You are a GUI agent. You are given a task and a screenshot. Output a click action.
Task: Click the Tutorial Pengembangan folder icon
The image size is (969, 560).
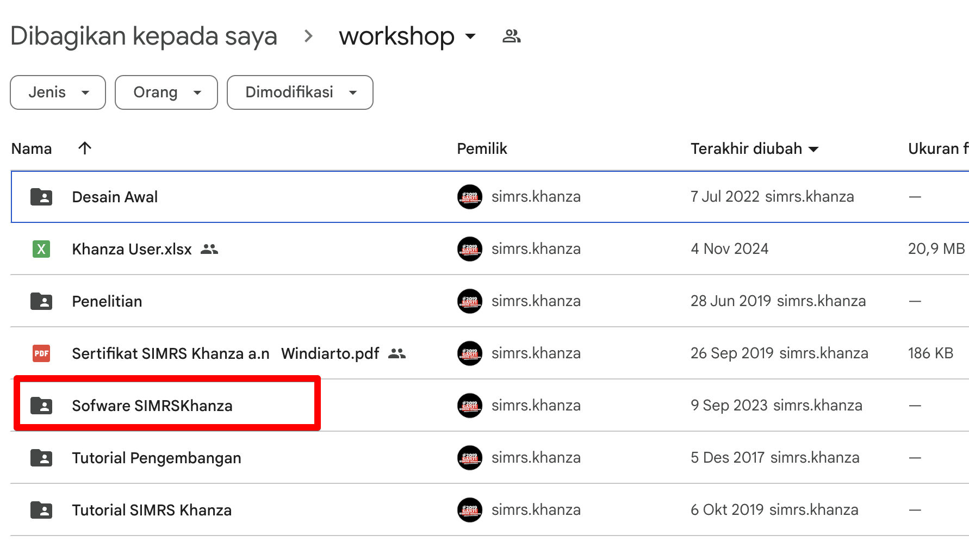coord(41,458)
